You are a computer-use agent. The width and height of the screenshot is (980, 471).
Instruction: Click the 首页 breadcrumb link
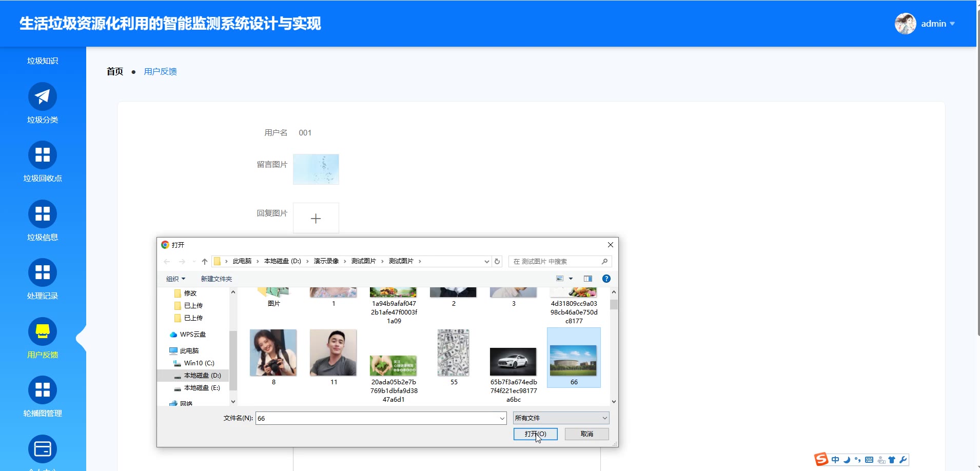[115, 71]
